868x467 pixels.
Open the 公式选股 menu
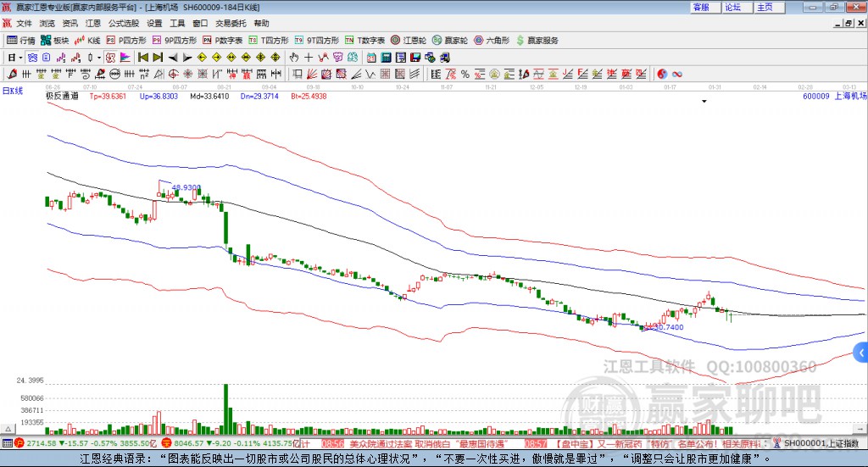pyautogui.click(x=124, y=23)
